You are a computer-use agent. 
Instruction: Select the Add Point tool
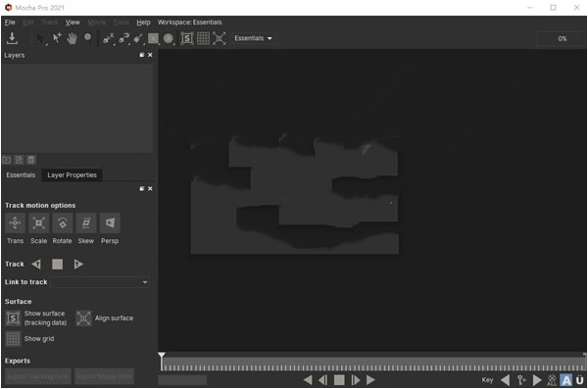click(57, 38)
